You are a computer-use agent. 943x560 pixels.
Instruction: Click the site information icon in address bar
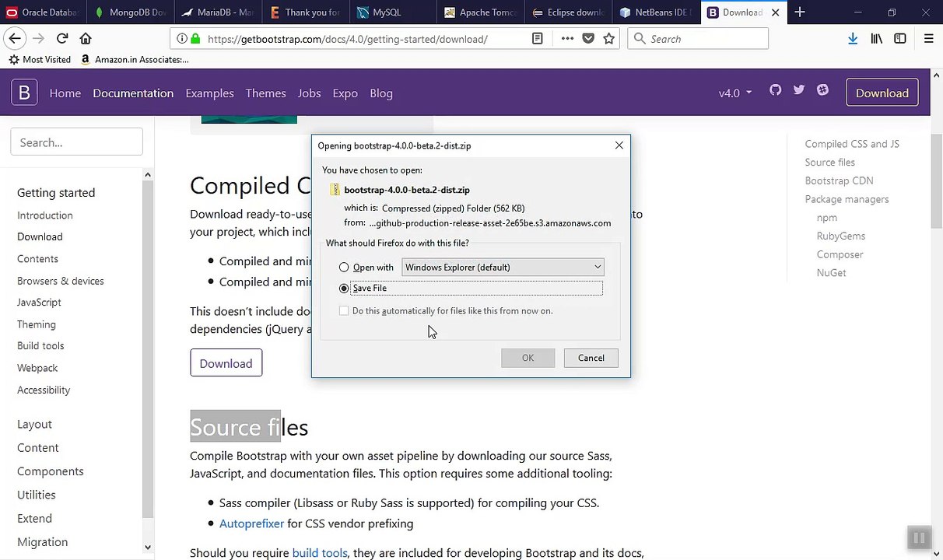click(x=181, y=38)
